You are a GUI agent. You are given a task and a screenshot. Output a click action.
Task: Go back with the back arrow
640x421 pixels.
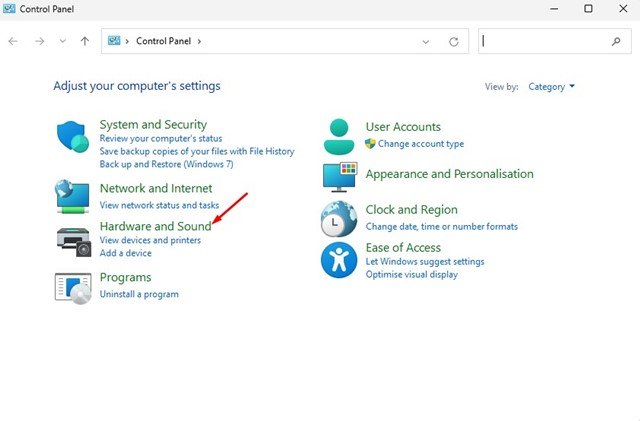pos(13,41)
